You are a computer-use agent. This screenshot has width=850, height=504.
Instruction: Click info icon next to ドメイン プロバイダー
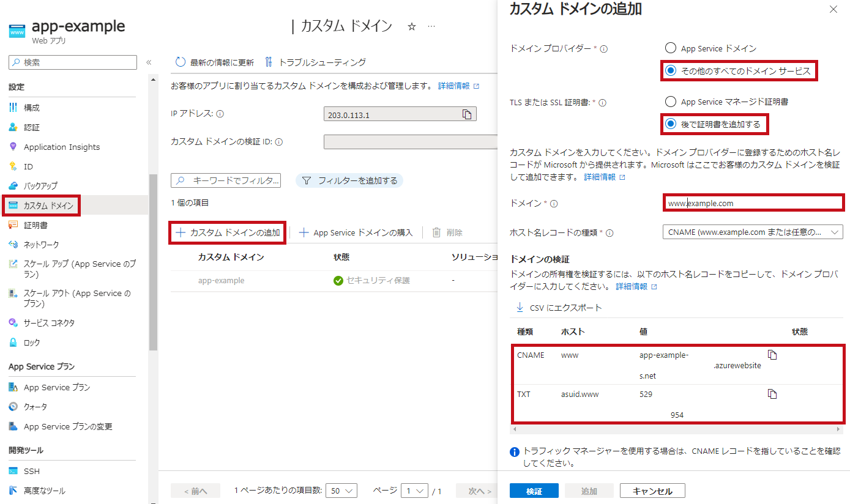click(605, 49)
